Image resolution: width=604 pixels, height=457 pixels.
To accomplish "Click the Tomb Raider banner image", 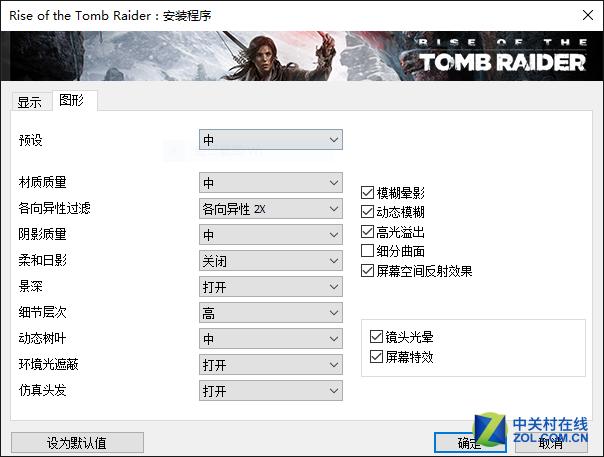I will pyautogui.click(x=302, y=56).
